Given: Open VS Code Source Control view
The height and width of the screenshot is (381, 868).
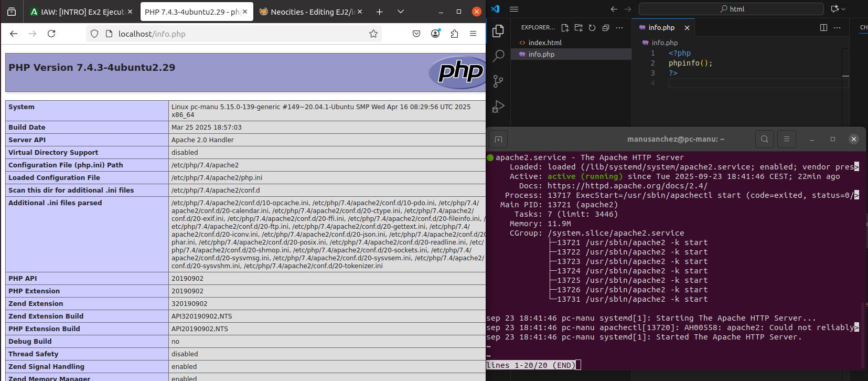Looking at the screenshot, I should tap(498, 81).
